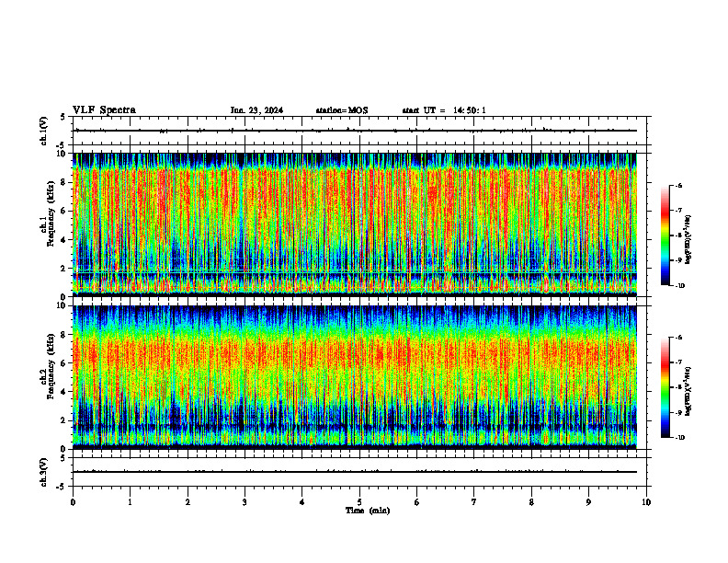The width and height of the screenshot is (728, 563).
Task: Click the time-axis tick label "9"
Action: (588, 502)
